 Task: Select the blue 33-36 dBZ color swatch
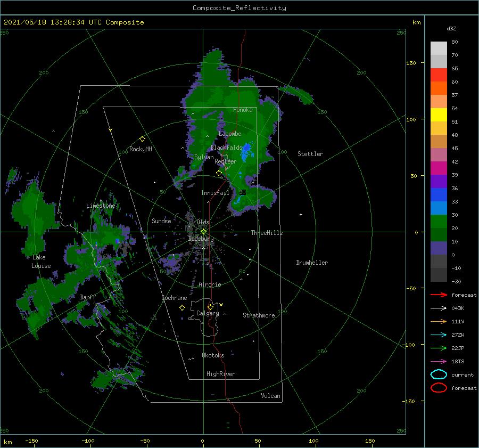pos(439,195)
